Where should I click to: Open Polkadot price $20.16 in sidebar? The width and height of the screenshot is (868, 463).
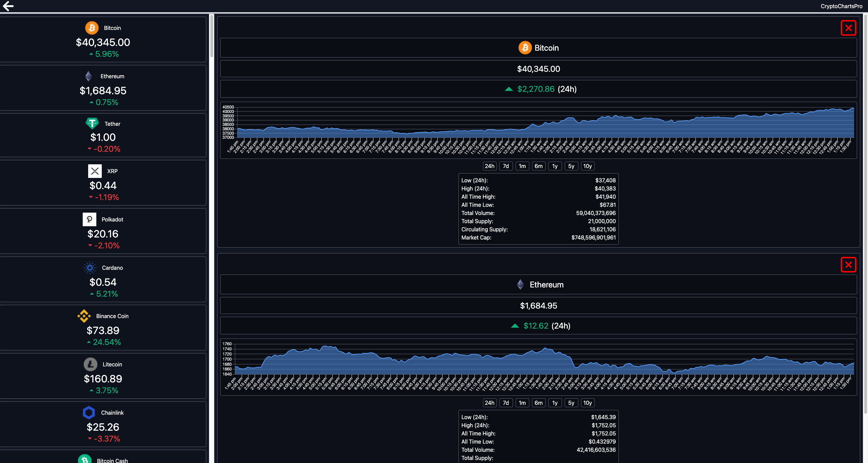pos(103,234)
